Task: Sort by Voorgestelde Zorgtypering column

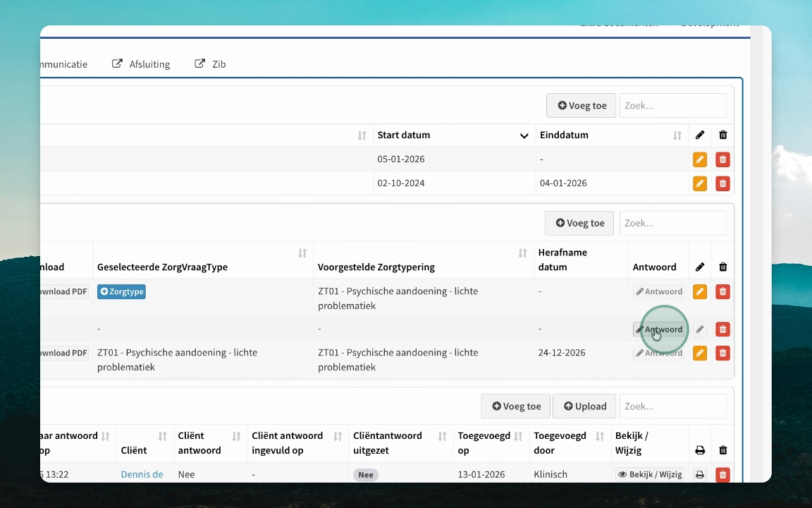Action: [522, 253]
